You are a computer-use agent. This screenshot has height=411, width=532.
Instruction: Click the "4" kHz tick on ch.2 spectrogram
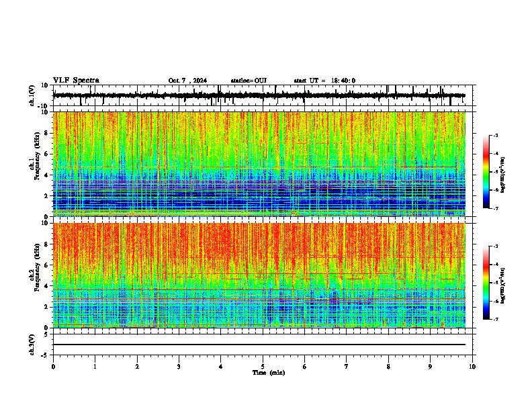pos(47,286)
